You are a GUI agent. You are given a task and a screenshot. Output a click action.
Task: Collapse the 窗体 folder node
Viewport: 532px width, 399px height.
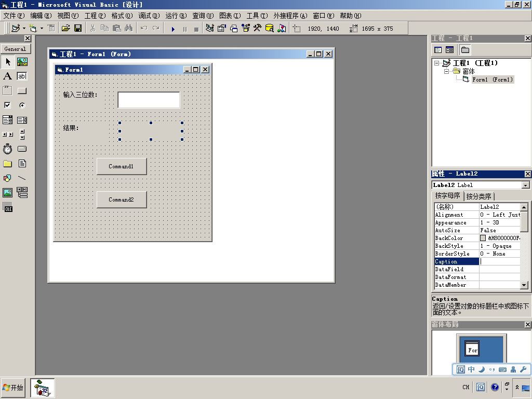(x=447, y=71)
